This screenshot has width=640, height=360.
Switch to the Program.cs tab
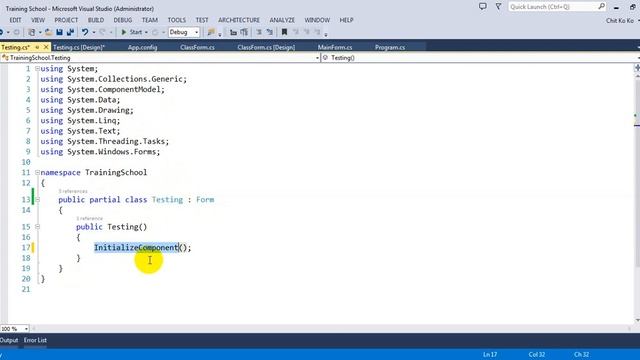[390, 47]
